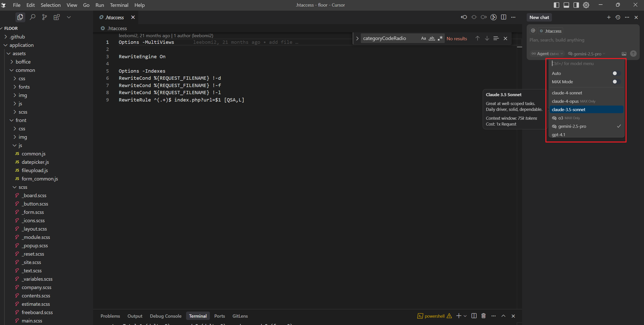Open the Extensions view icon
This screenshot has width=644, height=325.
[x=57, y=17]
